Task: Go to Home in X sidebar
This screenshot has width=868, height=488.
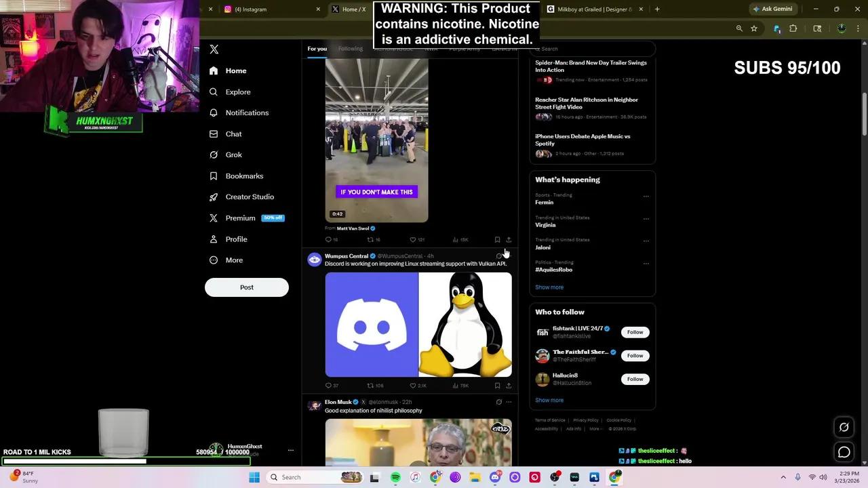Action: (x=228, y=70)
